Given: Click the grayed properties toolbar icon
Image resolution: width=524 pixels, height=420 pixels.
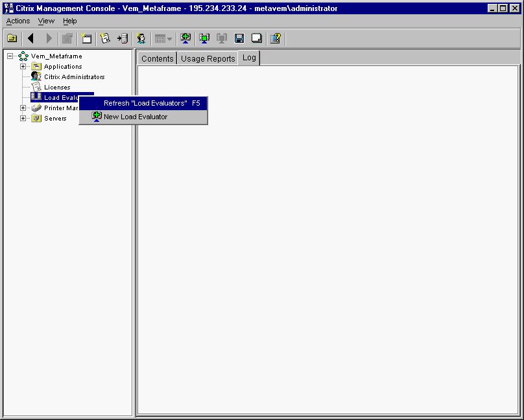Looking at the screenshot, I should pyautogui.click(x=67, y=38).
